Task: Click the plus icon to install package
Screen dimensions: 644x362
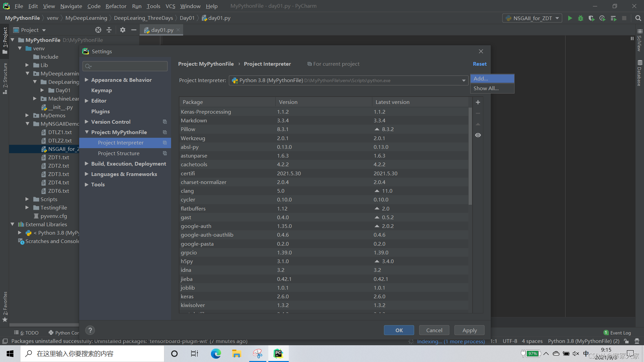Action: [x=478, y=102]
